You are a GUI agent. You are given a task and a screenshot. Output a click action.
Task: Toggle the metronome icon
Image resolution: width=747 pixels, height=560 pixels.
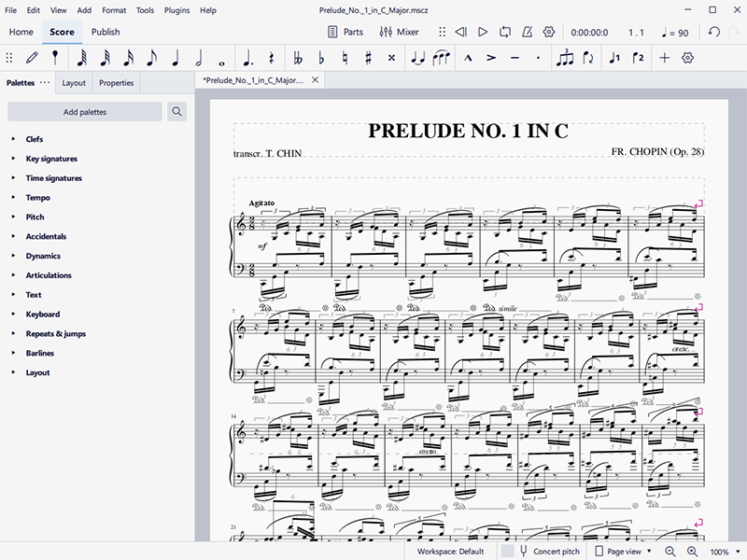pyautogui.click(x=527, y=32)
